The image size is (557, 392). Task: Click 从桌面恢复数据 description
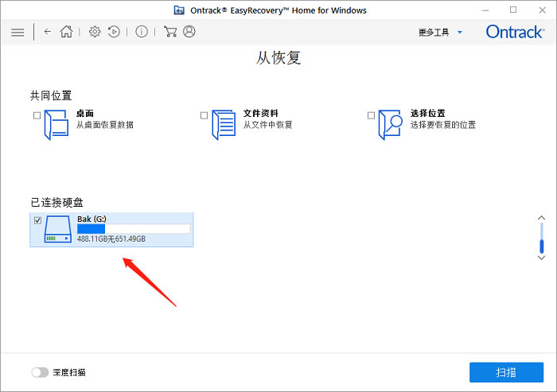pos(105,125)
